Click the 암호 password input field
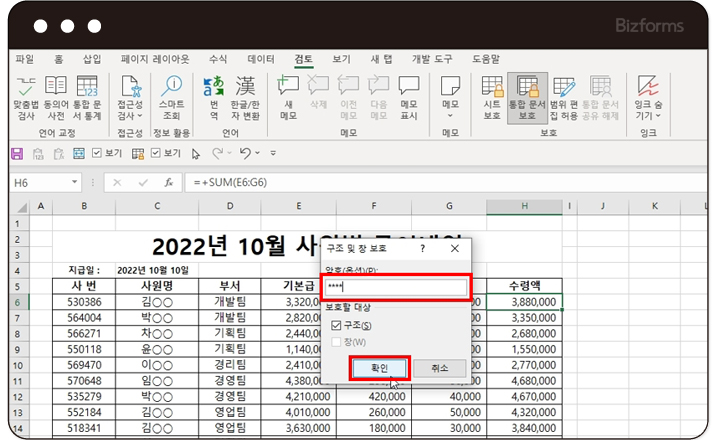This screenshot has height=440, width=715. tap(395, 288)
